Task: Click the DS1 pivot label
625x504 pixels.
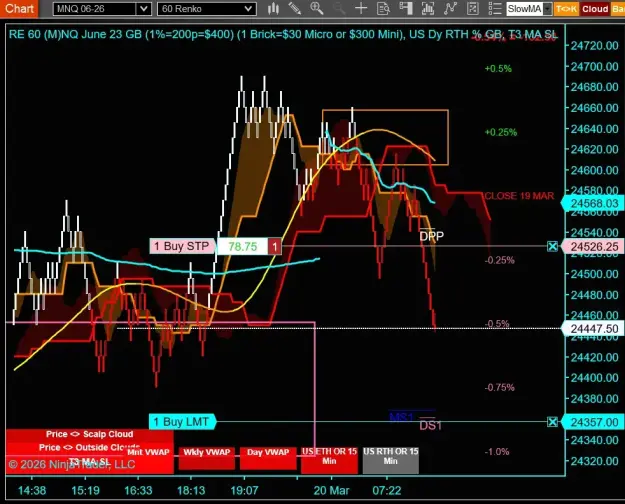Action: pos(430,426)
